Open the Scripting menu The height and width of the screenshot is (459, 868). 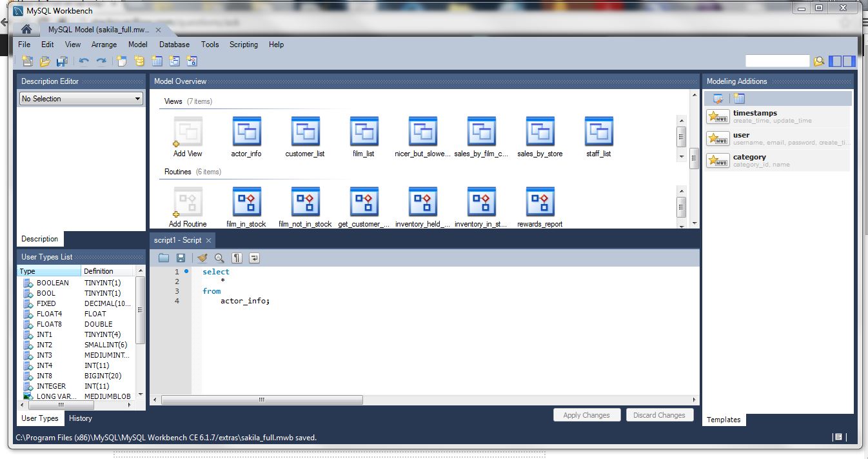(244, 45)
